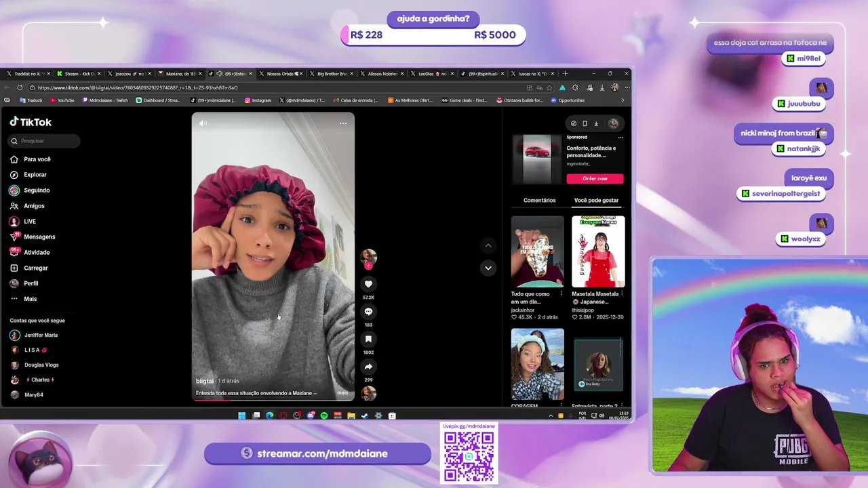Bookmark the video with the save icon

click(x=368, y=339)
